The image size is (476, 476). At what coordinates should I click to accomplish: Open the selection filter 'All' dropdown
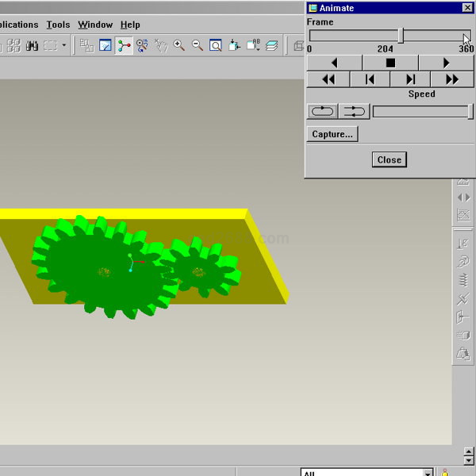[428, 474]
